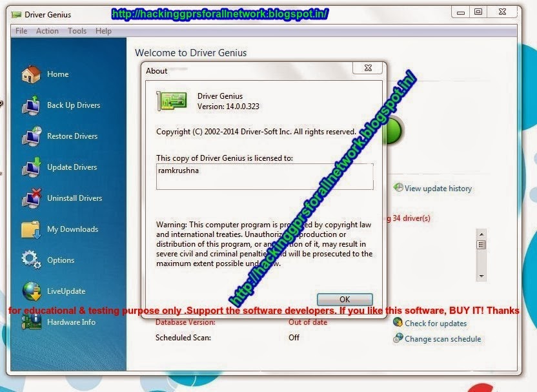537x392 pixels.
Task: Select Uninstall Drivers in sidebar
Action: click(x=75, y=198)
